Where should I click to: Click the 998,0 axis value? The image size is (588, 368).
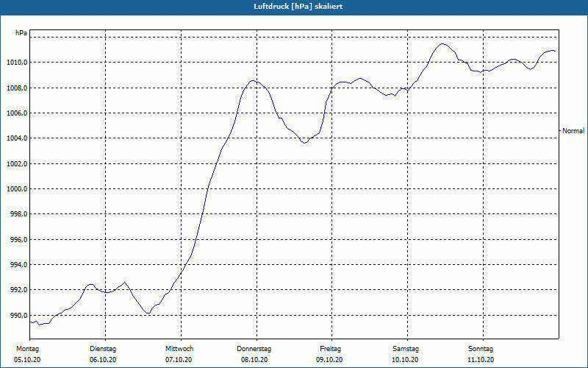coord(18,214)
